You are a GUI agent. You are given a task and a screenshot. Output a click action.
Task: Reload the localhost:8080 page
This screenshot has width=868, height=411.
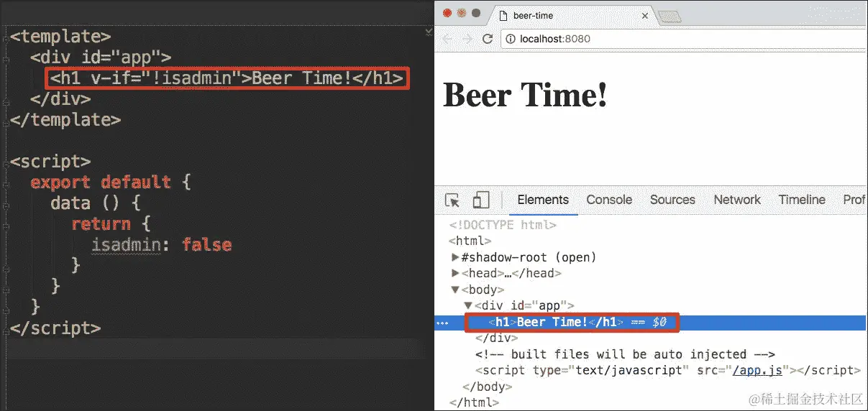[x=488, y=39]
